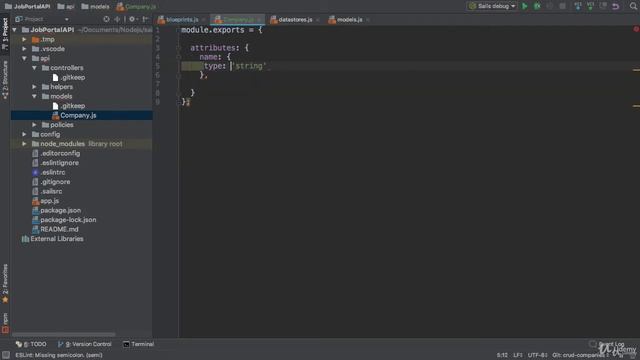
Task: Click the greyed-out Stop button
Action: (x=562, y=6)
